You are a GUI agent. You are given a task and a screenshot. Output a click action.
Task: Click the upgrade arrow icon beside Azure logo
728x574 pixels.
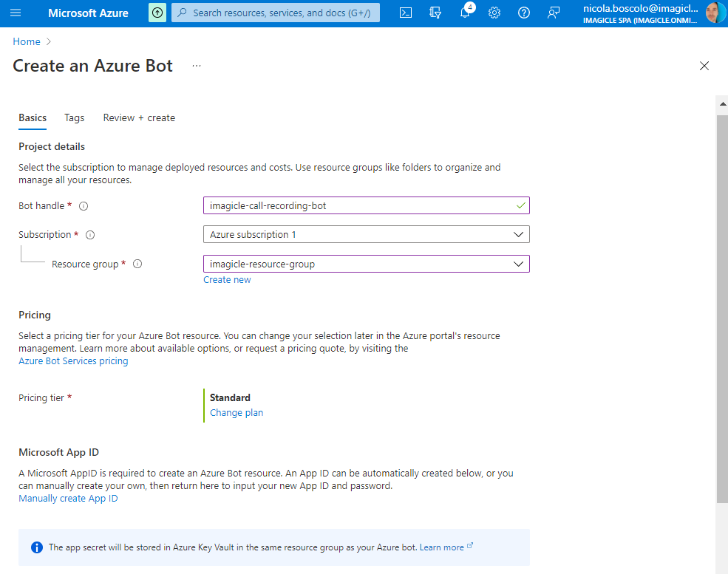pyautogui.click(x=157, y=13)
